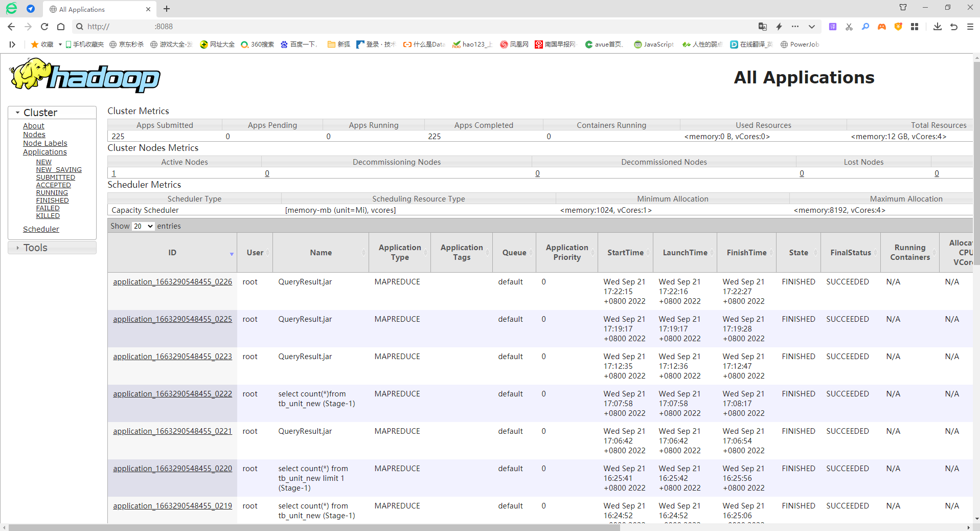The image size is (980, 531).
Task: Filter applications by FINISHED state
Action: (x=52, y=201)
